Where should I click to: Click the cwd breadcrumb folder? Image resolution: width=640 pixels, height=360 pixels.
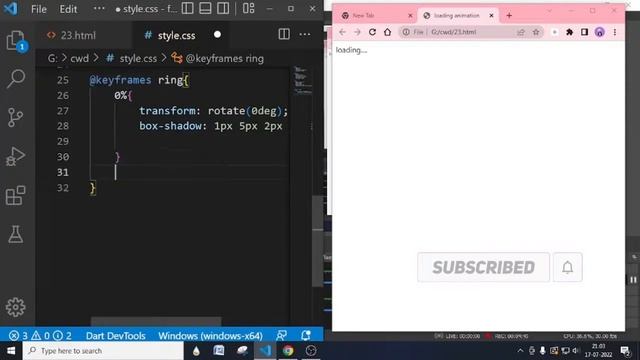tap(80, 58)
